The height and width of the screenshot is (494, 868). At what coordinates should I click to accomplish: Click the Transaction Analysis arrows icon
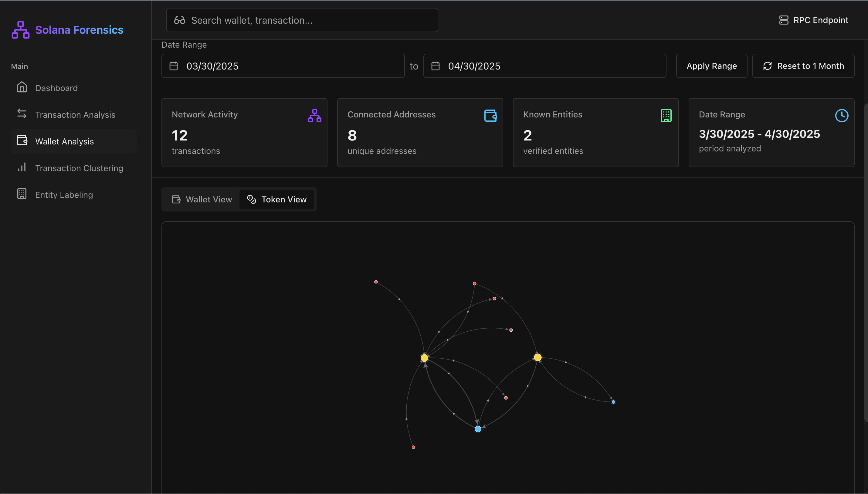tap(22, 114)
